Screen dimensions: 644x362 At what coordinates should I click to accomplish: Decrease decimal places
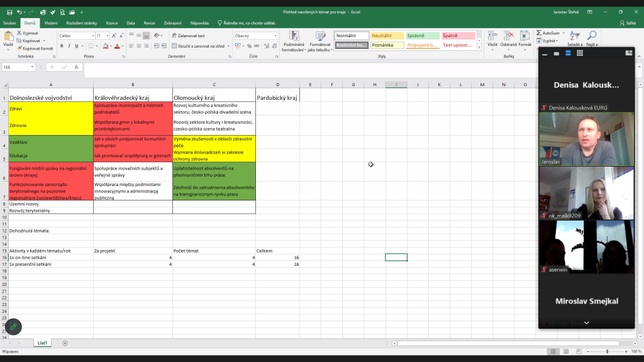274,46
